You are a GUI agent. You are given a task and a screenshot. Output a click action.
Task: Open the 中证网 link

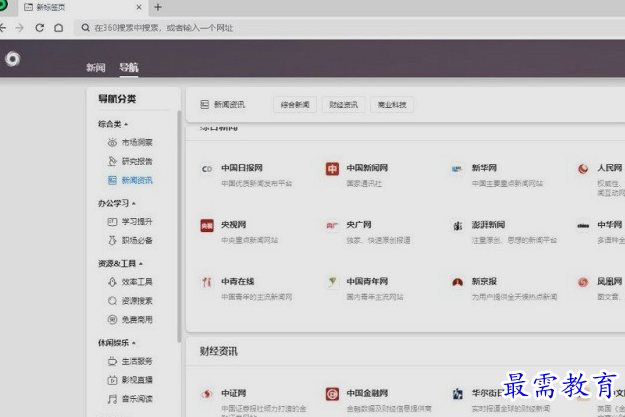[234, 393]
